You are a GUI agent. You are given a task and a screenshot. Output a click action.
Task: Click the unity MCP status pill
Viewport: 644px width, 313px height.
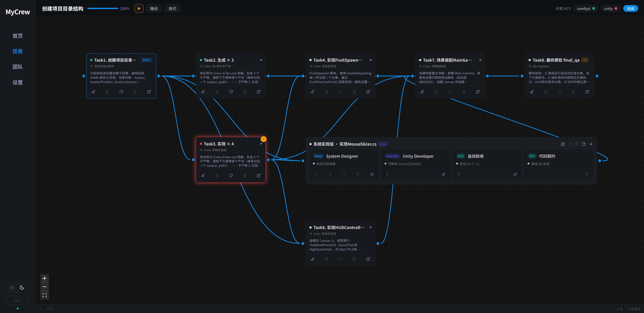pos(610,9)
